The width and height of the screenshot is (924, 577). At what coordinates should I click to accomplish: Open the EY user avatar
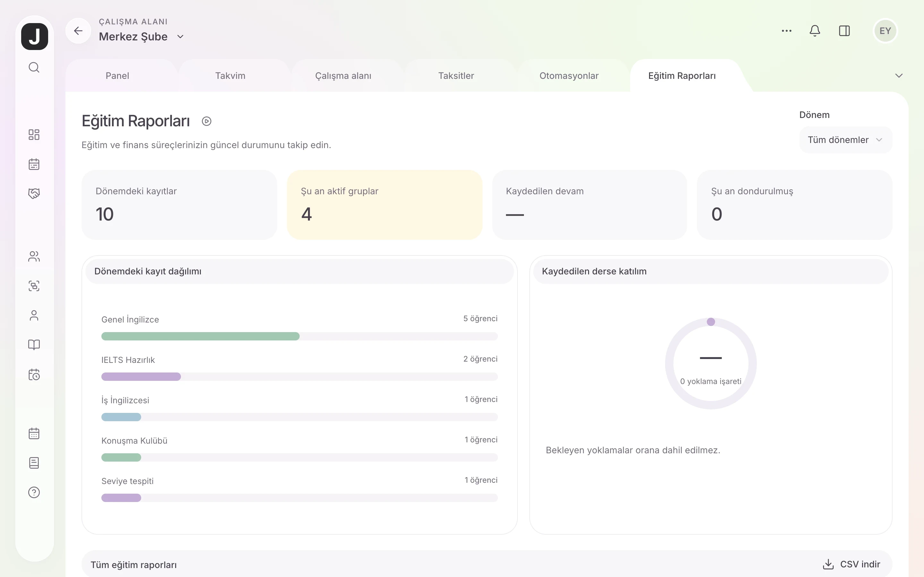click(885, 31)
